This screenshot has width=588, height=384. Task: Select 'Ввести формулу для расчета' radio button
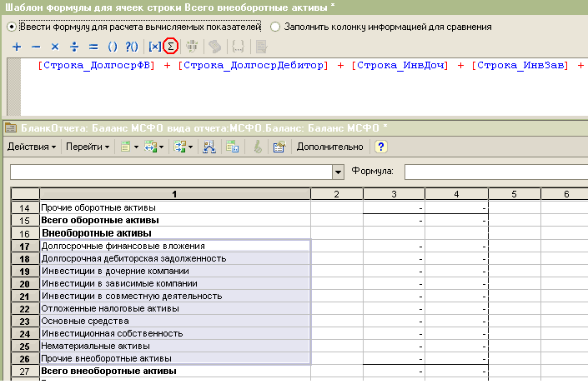[x=11, y=27]
